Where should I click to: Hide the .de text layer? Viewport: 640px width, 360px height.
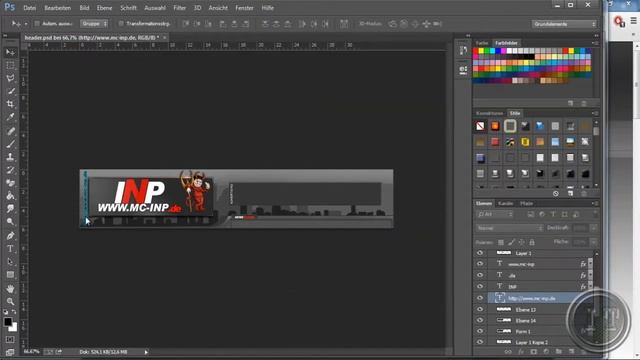point(480,275)
